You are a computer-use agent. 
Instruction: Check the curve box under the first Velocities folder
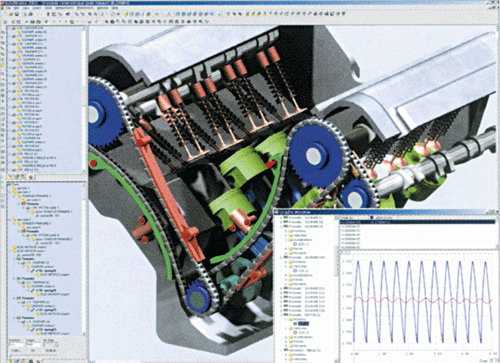pyautogui.click(x=295, y=271)
